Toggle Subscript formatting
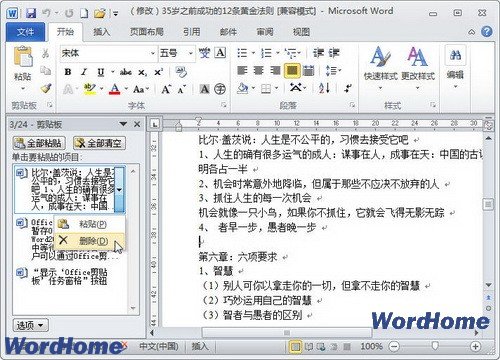Screen dimensions: 500x360 [142, 72]
